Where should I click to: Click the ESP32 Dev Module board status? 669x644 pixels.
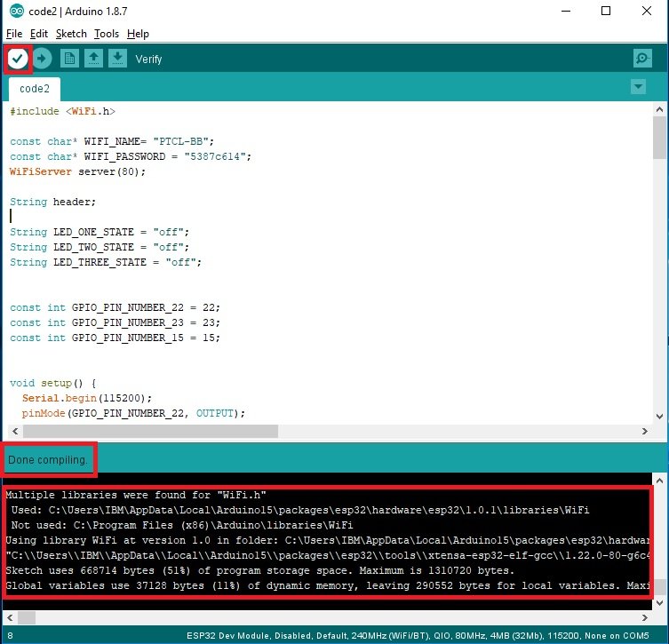[x=418, y=635]
